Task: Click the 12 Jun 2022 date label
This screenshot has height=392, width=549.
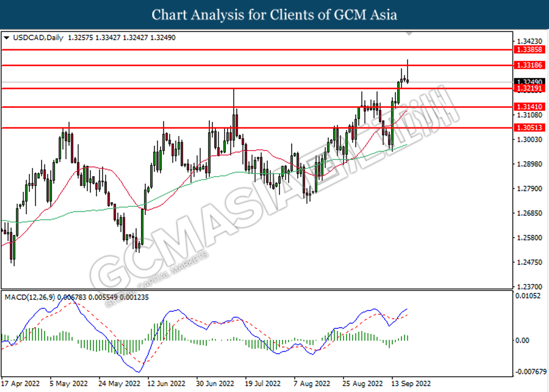Action: pos(166,384)
